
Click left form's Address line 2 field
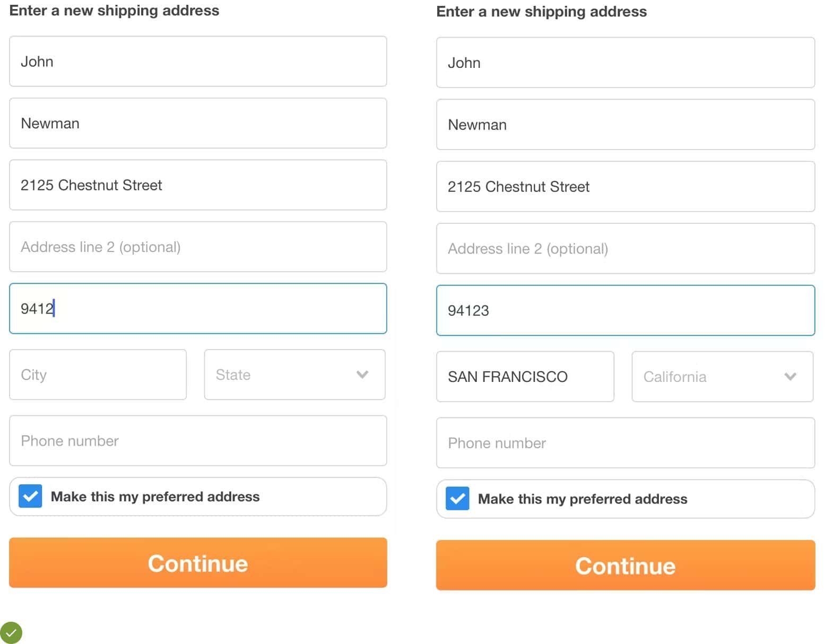(198, 247)
